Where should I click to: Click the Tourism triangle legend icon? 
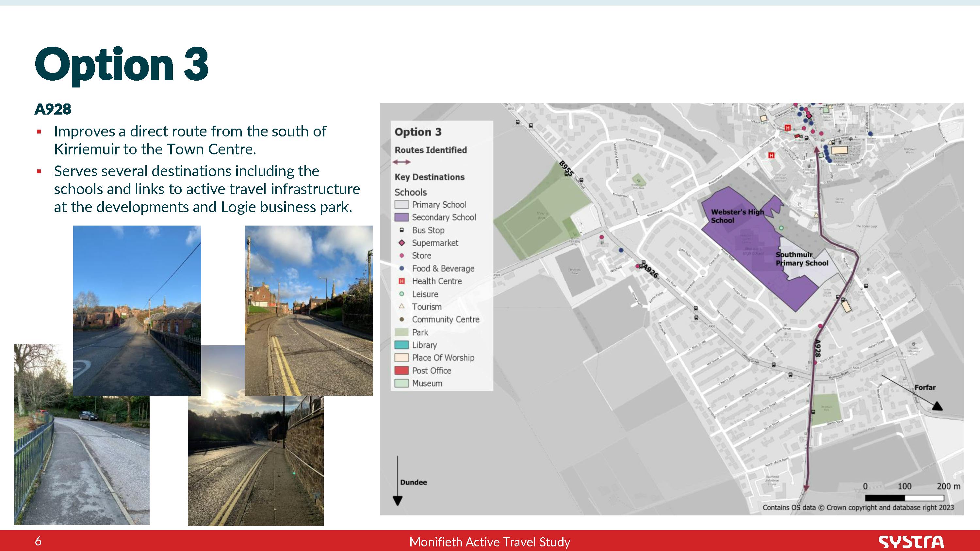(401, 306)
